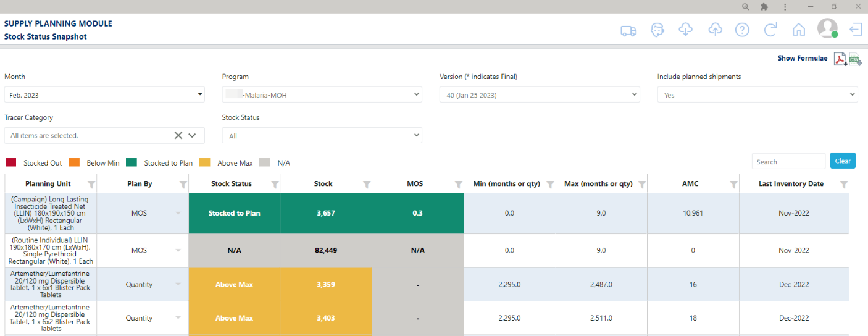Screen dimensions: 868x336
Task: Open Plan By dropdown in Routine Individual LLIN row
Action: tap(178, 250)
